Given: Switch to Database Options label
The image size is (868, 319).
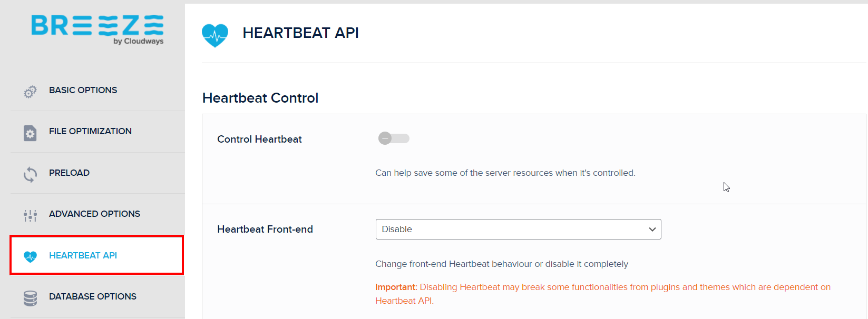Looking at the screenshot, I should click(92, 296).
